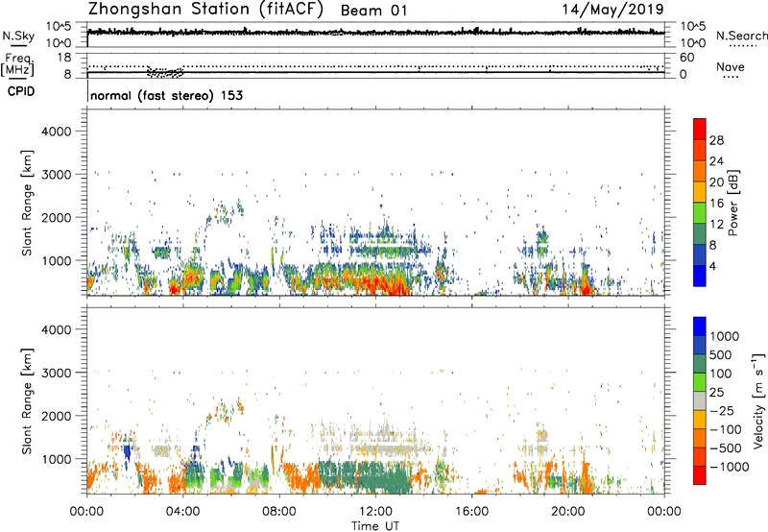Select the '20:00' time tick label

568,512
